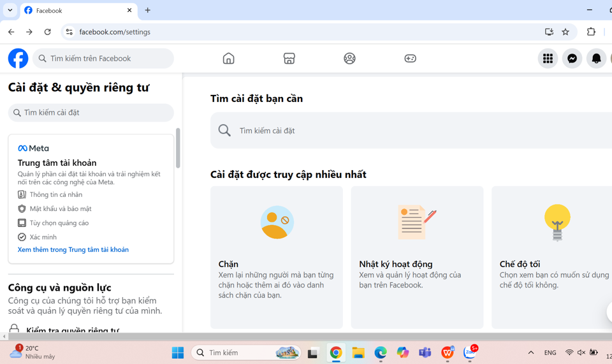Open the Groups icon

coord(349,59)
